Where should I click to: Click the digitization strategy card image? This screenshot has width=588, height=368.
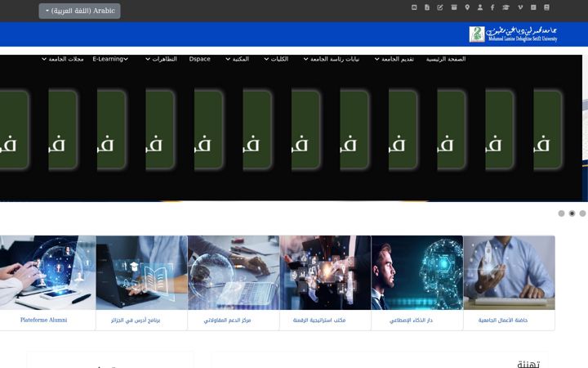click(326, 272)
